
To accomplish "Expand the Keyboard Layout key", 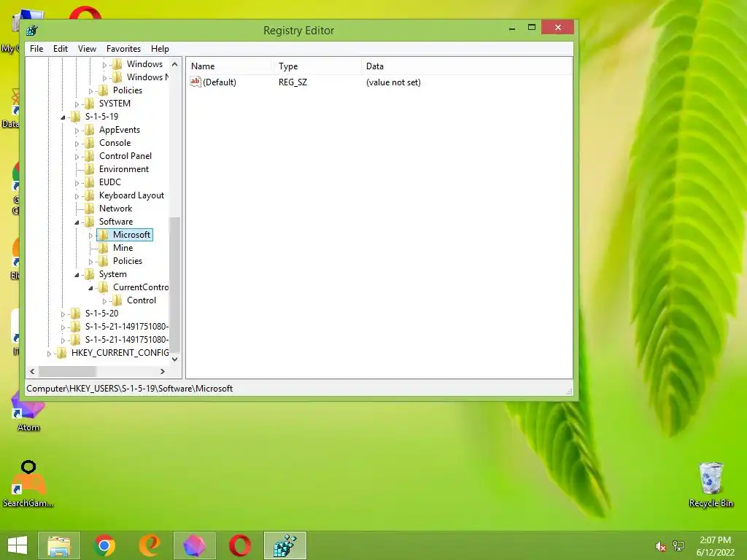I will tap(77, 196).
